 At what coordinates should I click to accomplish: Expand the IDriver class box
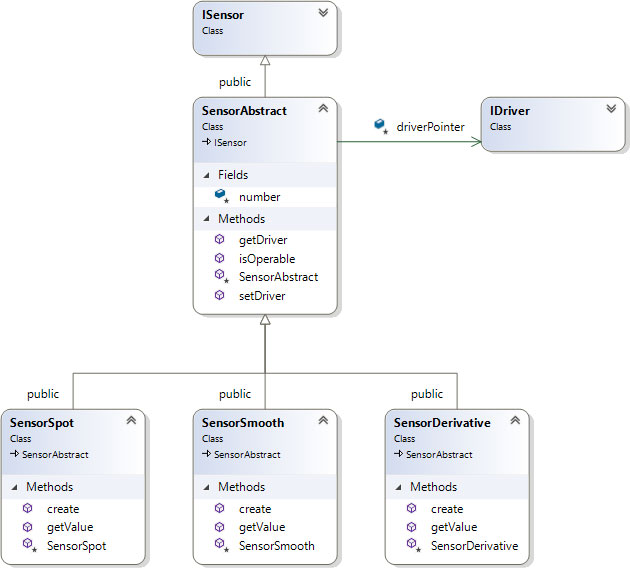[x=611, y=109]
